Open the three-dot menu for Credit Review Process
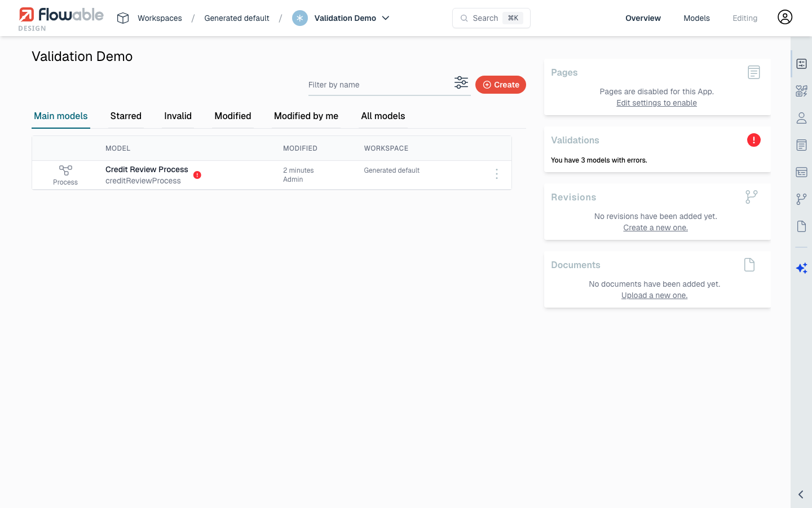812x508 pixels. pos(497,174)
